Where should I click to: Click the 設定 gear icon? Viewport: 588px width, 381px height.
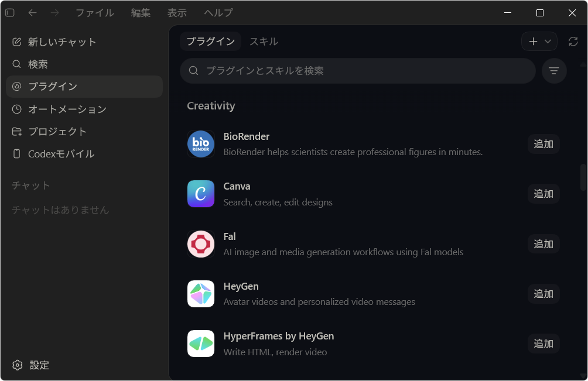(x=17, y=365)
